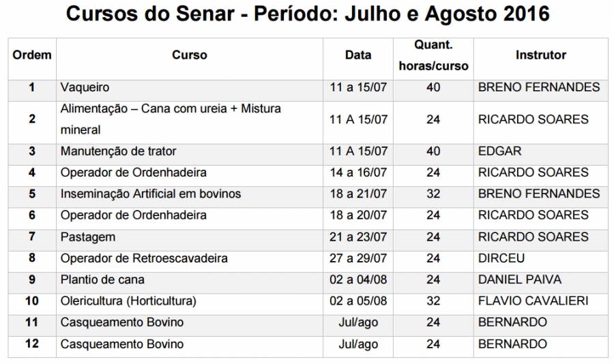
Task: Click the Inseminação Artificial em bovinos cell
Action: [190, 194]
